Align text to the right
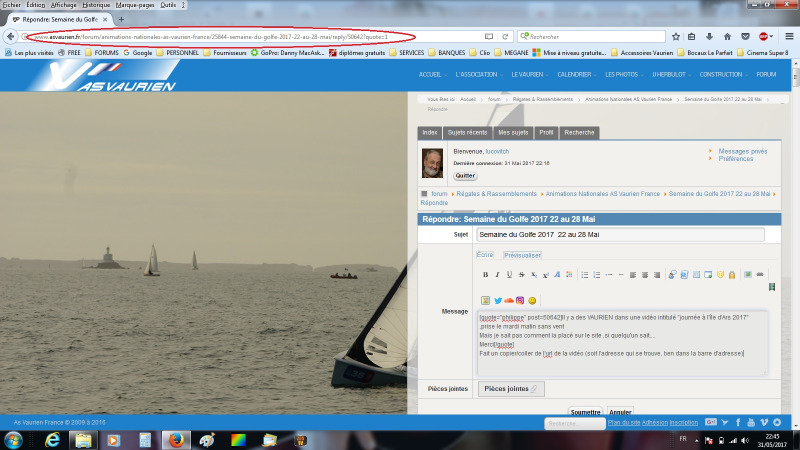Viewport: 800px width, 450px height. pos(657,274)
